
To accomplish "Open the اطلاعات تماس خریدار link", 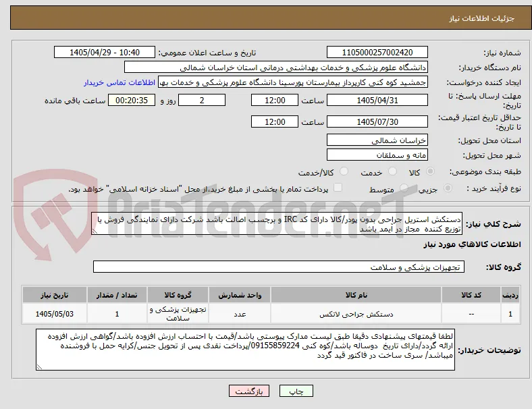I will pyautogui.click(x=119, y=82).
